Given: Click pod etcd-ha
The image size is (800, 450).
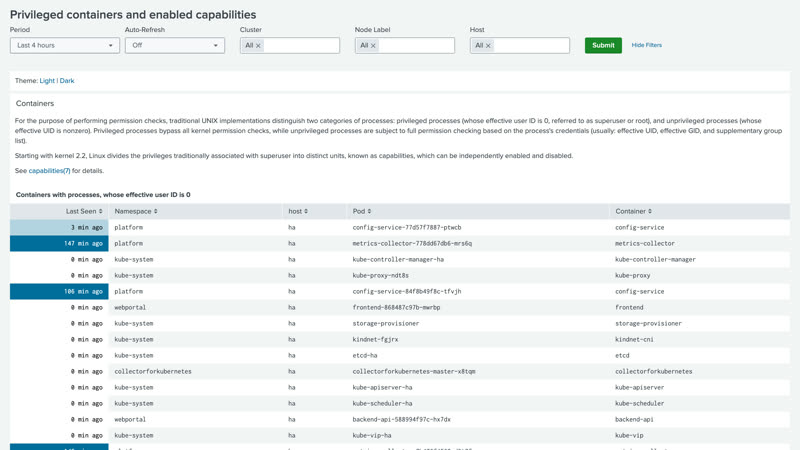Looking at the screenshot, I should pos(365,356).
